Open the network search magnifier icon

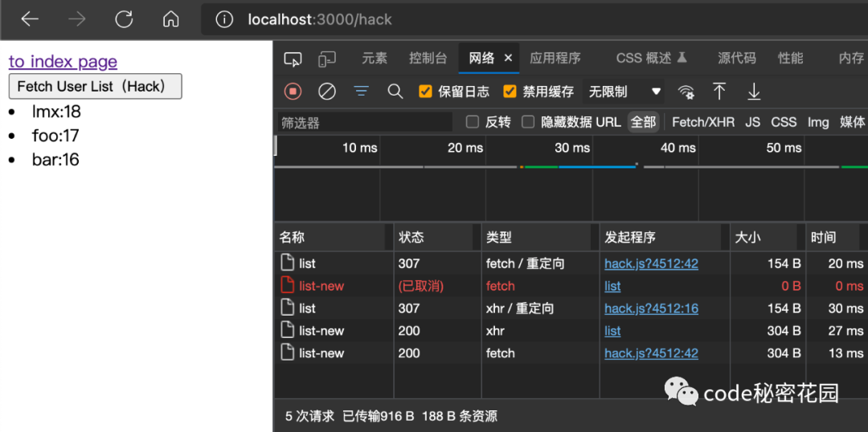395,92
